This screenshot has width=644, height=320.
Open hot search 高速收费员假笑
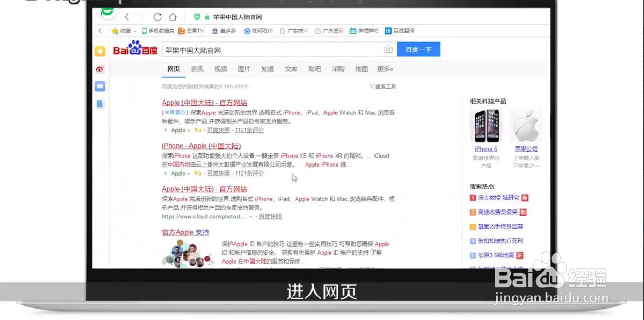point(498,212)
